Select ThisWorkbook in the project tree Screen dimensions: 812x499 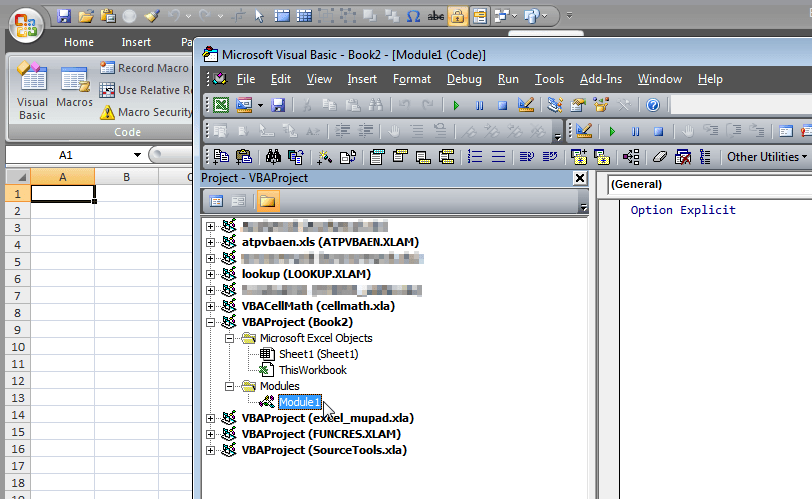click(313, 370)
